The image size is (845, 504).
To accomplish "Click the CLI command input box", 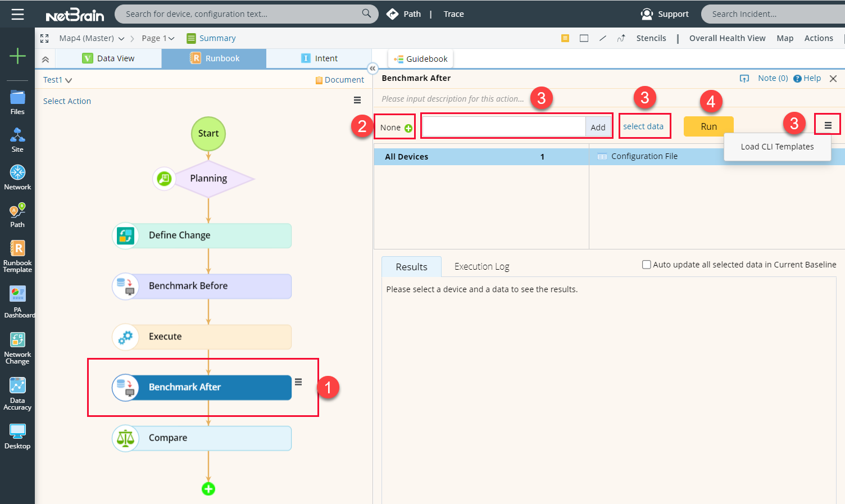I will tap(504, 128).
